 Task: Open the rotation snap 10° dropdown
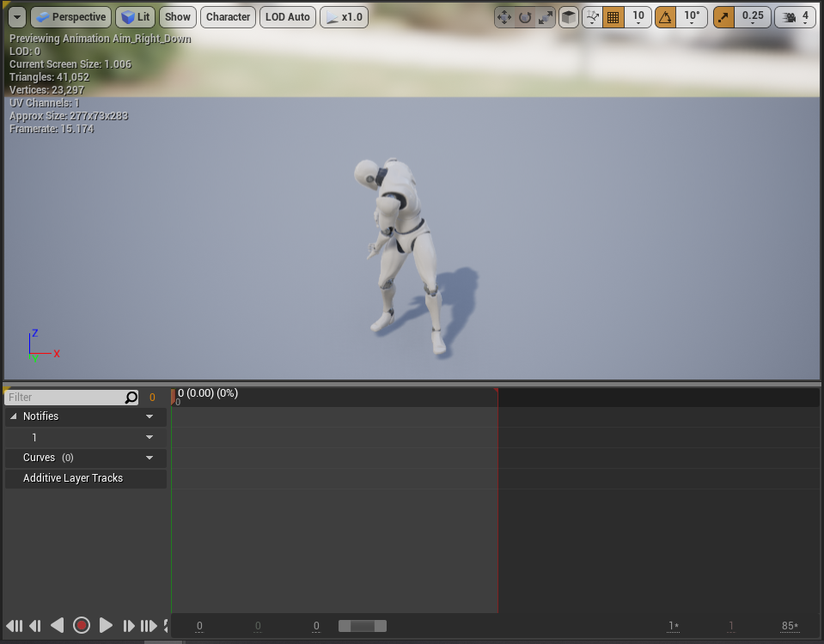692,17
